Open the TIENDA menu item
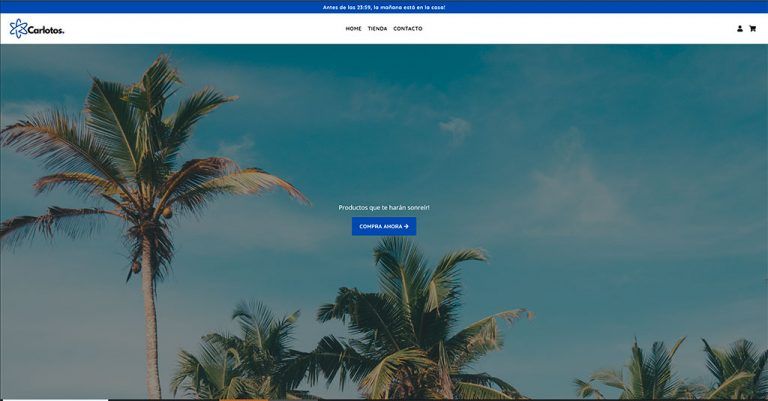This screenshot has height=401, width=768. [x=377, y=29]
